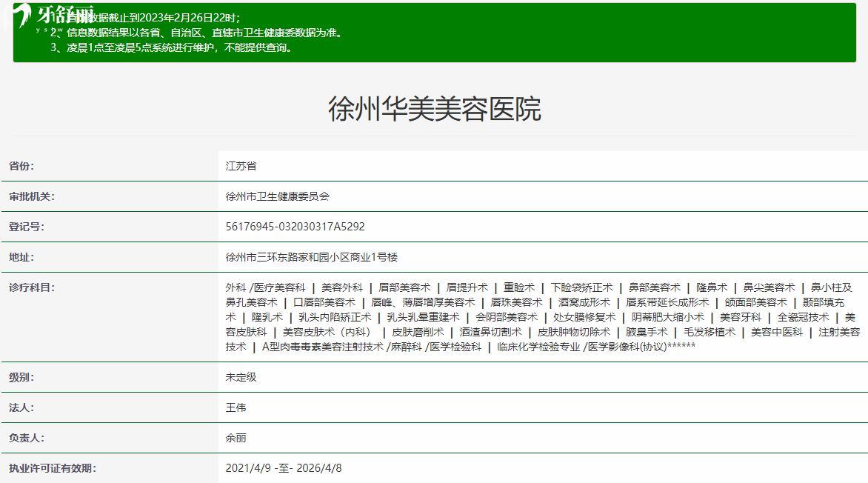Click the 隆乳术 subject

coord(267,317)
